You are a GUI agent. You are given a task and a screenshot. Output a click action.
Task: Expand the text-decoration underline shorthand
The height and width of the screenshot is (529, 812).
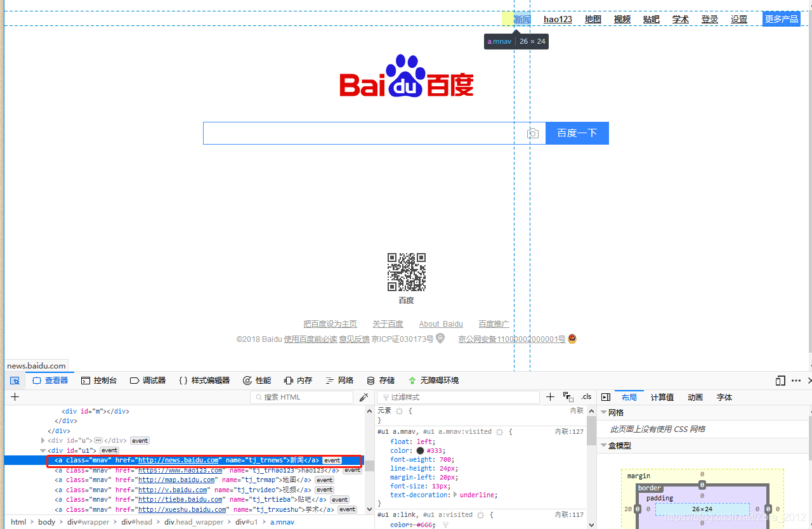tap(454, 495)
